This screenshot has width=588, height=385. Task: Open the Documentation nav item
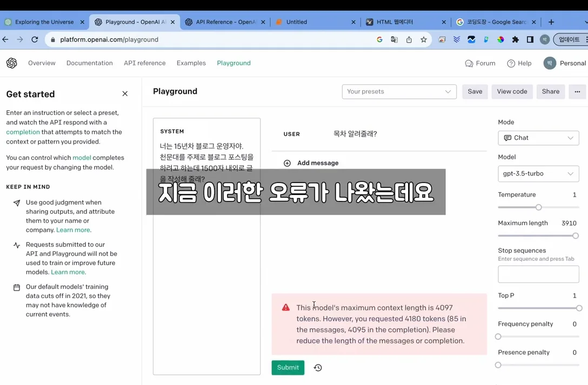pyautogui.click(x=90, y=63)
